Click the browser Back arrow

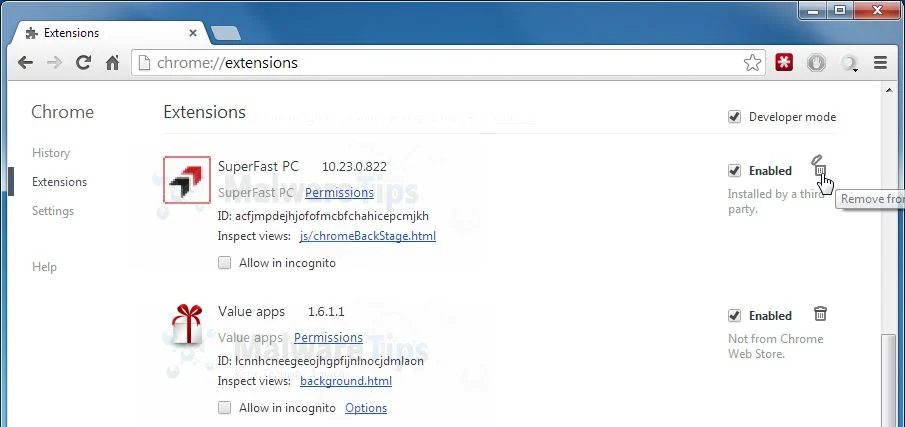(x=25, y=62)
